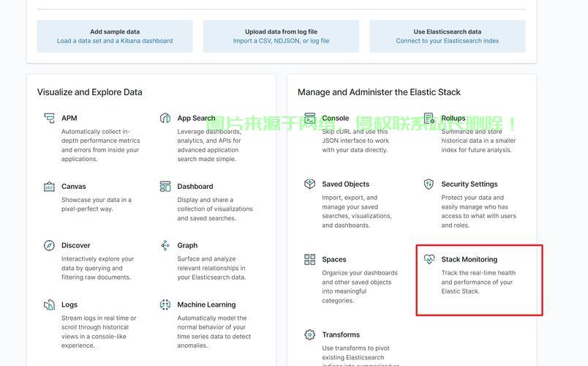Open Security Settings title link

click(469, 184)
